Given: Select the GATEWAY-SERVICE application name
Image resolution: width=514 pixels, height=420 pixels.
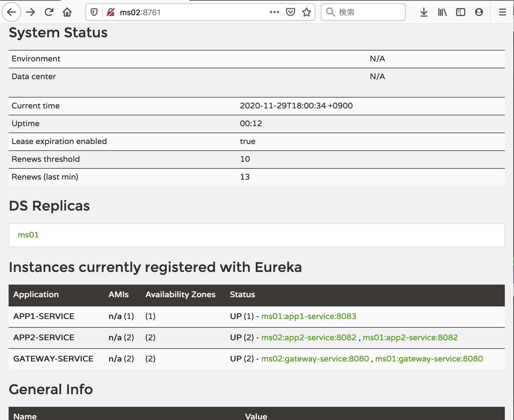Looking at the screenshot, I should (53, 359).
